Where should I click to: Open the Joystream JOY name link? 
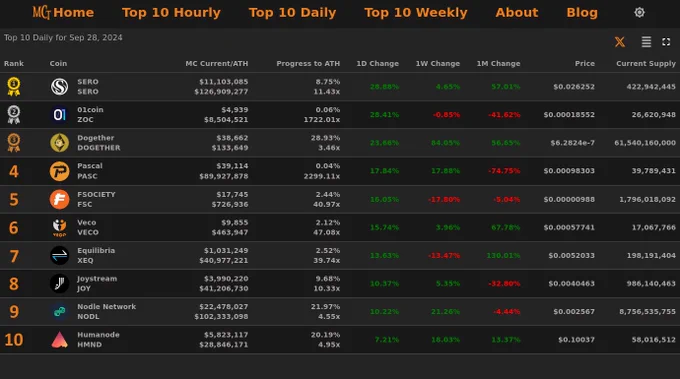coord(97,284)
